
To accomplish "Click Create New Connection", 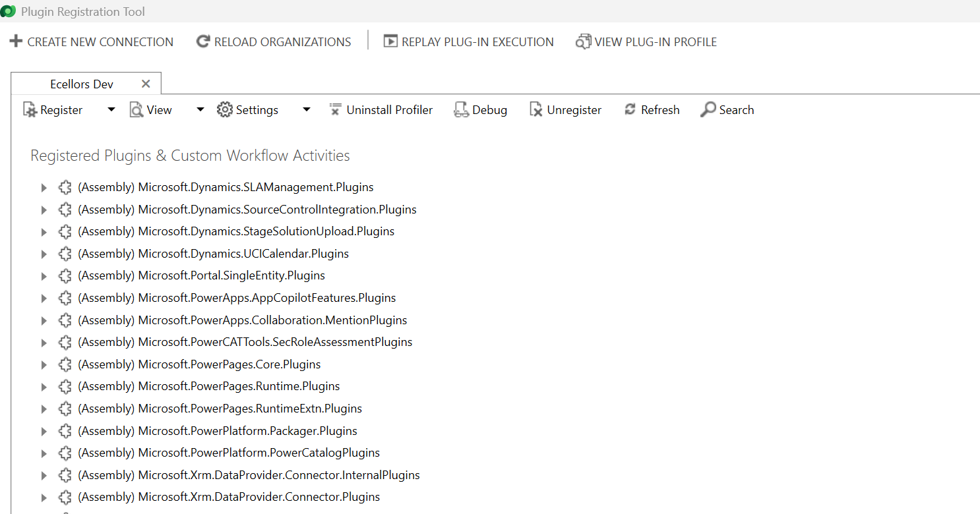I will coord(92,42).
